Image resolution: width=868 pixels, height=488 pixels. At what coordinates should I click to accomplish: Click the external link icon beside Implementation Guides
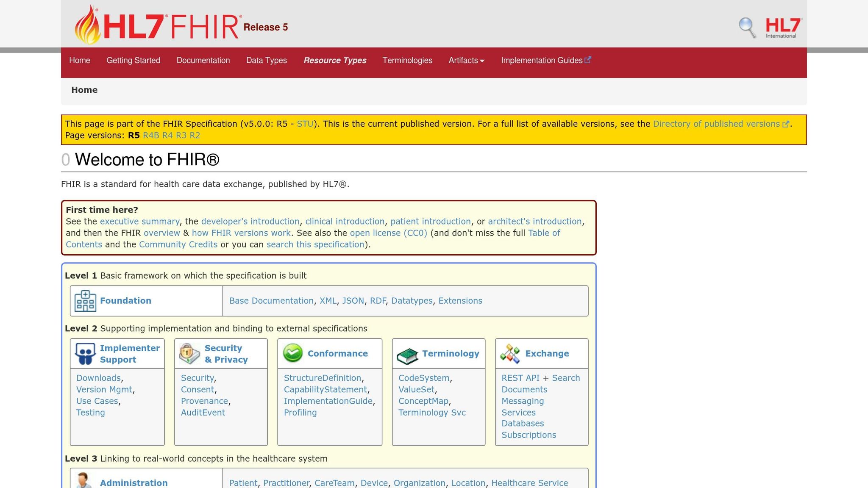tap(587, 59)
